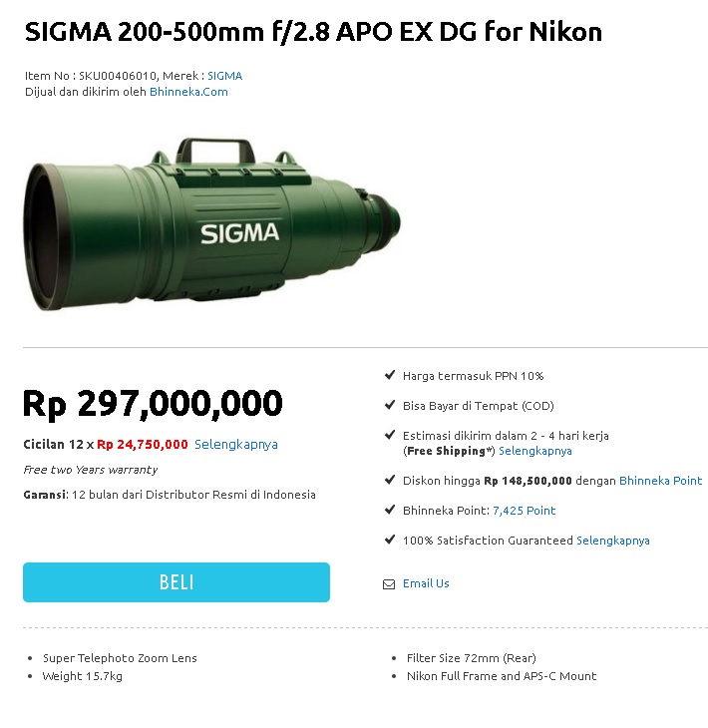Click the checkmark beside Harga termasuk PPN 10%
Viewport: 708px width, 728px height.
point(390,375)
